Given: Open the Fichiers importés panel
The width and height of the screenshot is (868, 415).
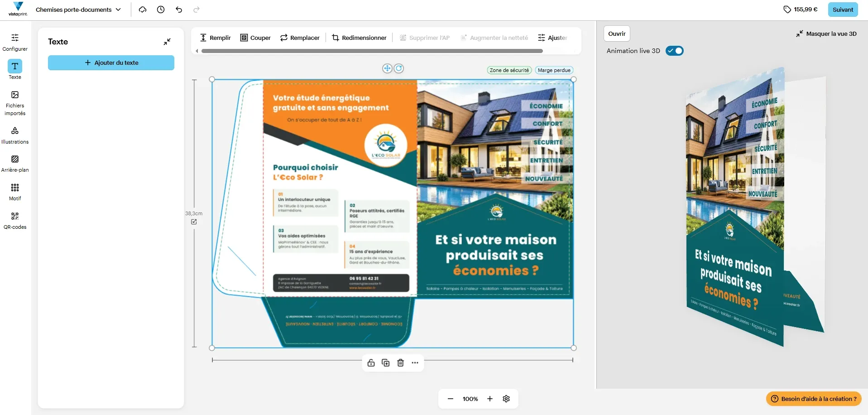Looking at the screenshot, I should (x=15, y=103).
